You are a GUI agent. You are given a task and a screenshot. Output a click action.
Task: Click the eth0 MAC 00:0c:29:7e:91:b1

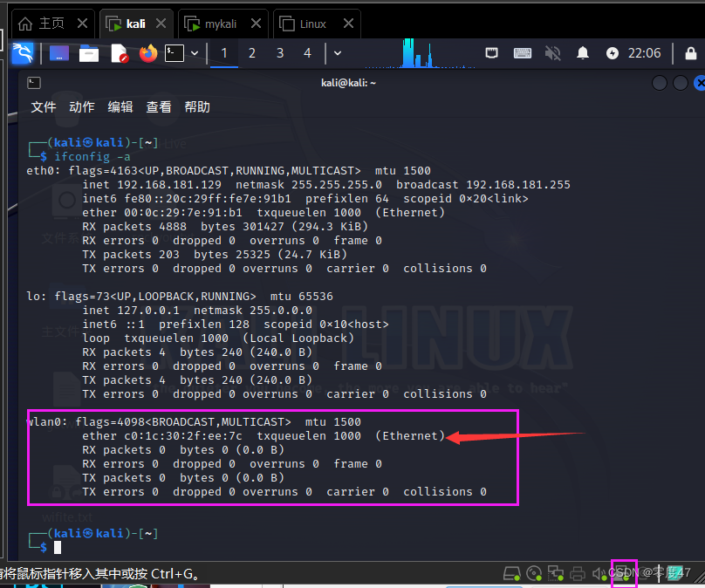[183, 213]
